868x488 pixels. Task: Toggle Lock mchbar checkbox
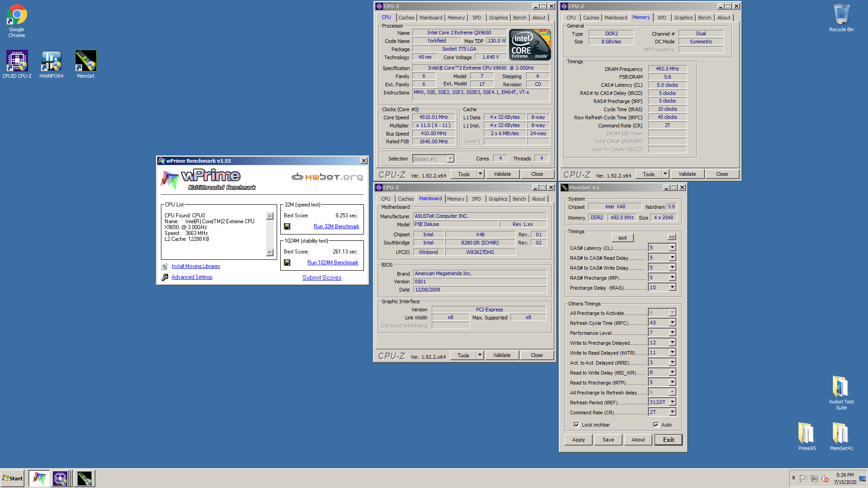[576, 425]
